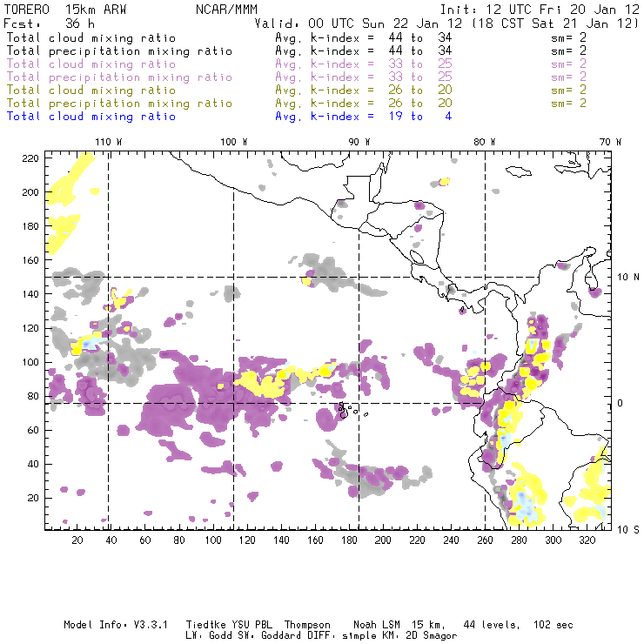Click the '102 sec' timestep text
This screenshot has width=644, height=644.
[x=553, y=625]
